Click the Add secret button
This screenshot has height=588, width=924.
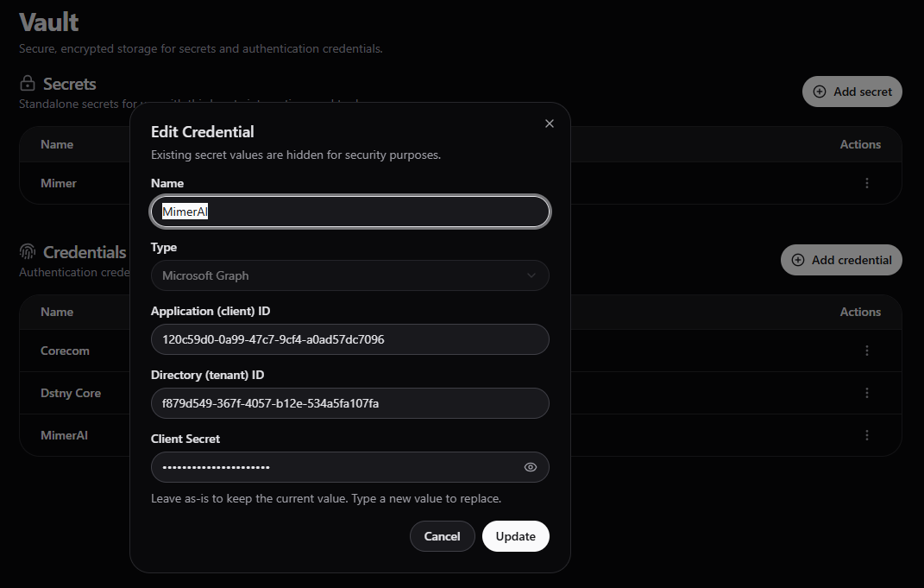(x=852, y=92)
